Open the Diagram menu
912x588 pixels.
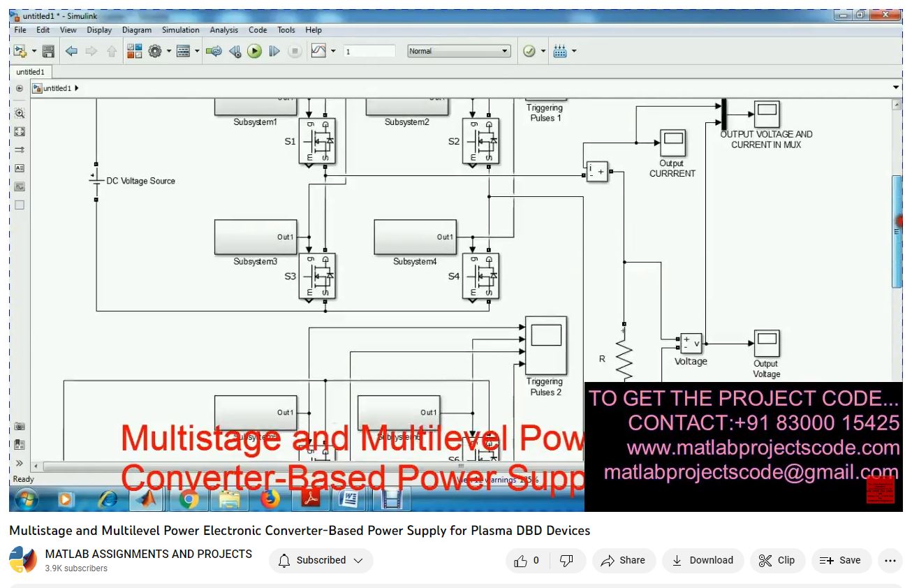tap(137, 30)
